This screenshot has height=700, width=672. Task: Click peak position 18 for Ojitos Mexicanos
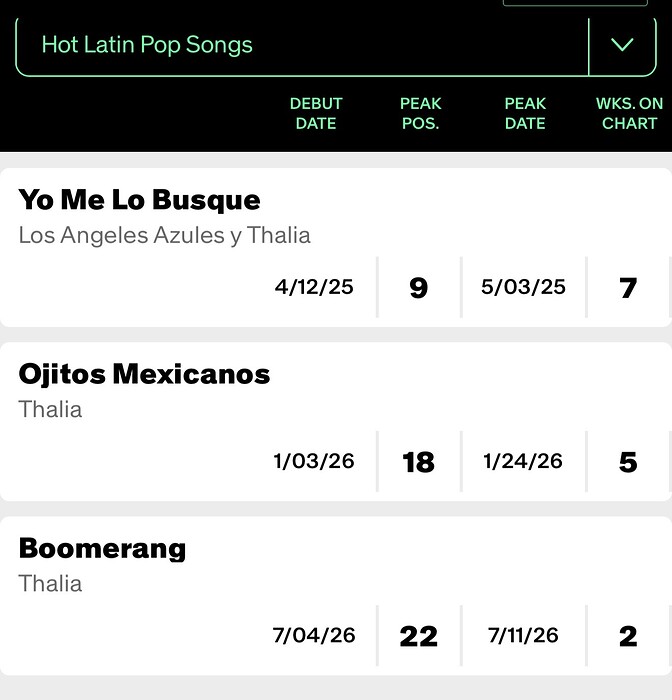[418, 462]
